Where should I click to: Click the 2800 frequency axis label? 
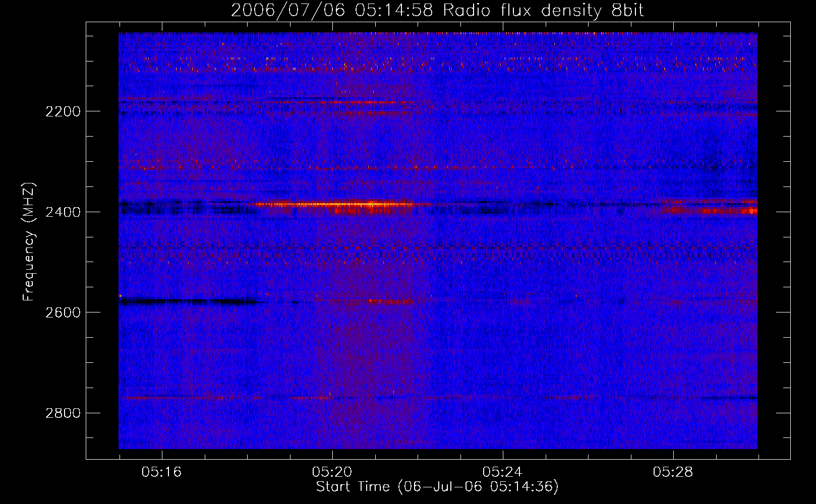(x=63, y=413)
